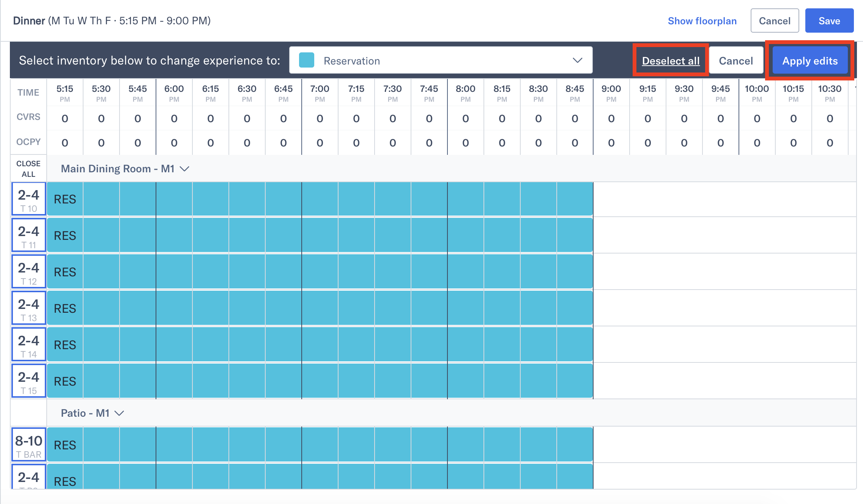Image resolution: width=863 pixels, height=504 pixels.
Task: Save the Dinner shift changes
Action: [829, 20]
